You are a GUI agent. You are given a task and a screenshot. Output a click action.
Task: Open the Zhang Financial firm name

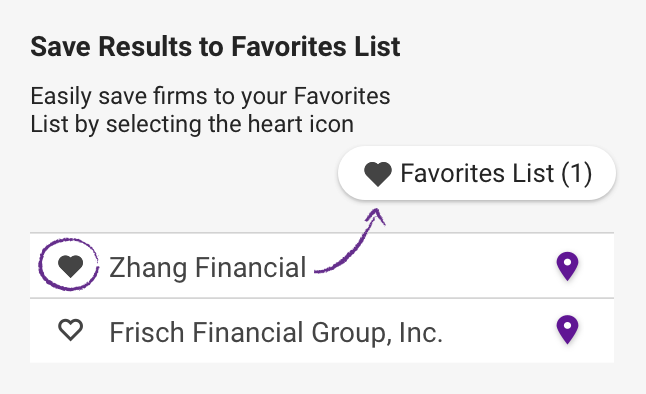(x=208, y=267)
